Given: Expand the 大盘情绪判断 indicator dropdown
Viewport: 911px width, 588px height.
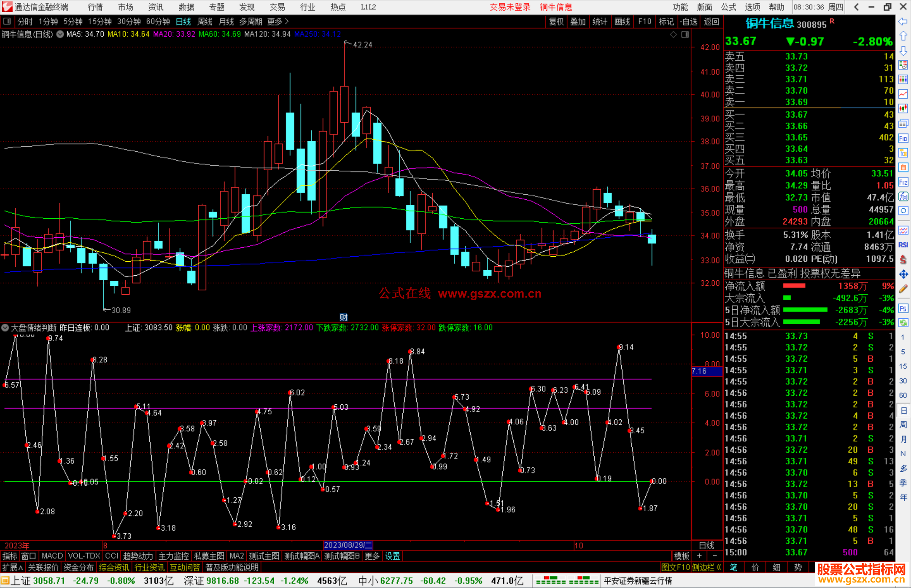Looking at the screenshot, I should [x=5, y=328].
